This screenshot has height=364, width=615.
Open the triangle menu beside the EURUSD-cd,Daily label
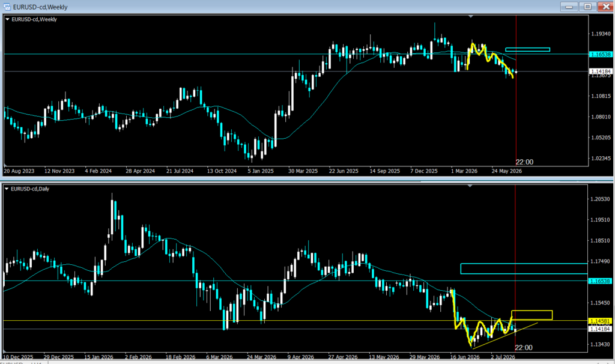pyautogui.click(x=7, y=189)
